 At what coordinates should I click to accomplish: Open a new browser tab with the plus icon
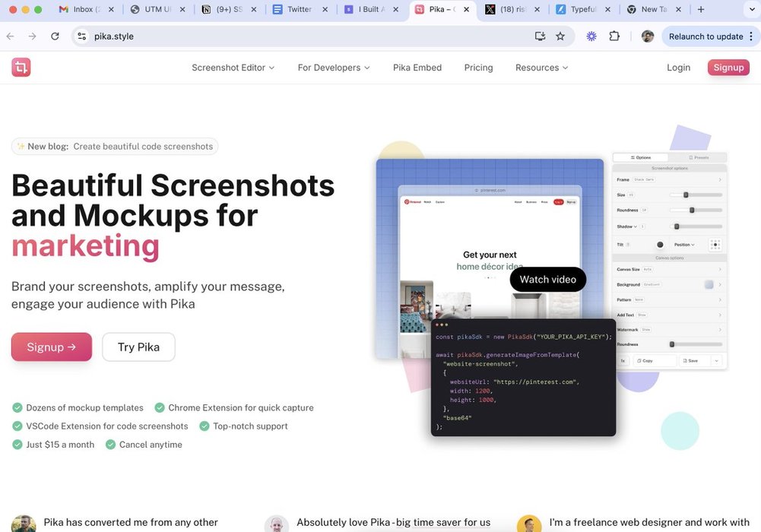(x=701, y=10)
